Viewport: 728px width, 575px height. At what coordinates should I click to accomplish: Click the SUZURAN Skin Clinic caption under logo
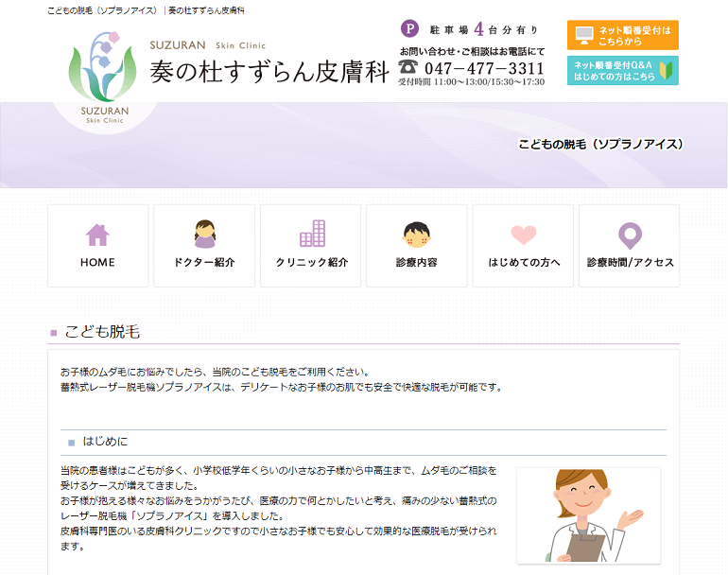(x=104, y=114)
